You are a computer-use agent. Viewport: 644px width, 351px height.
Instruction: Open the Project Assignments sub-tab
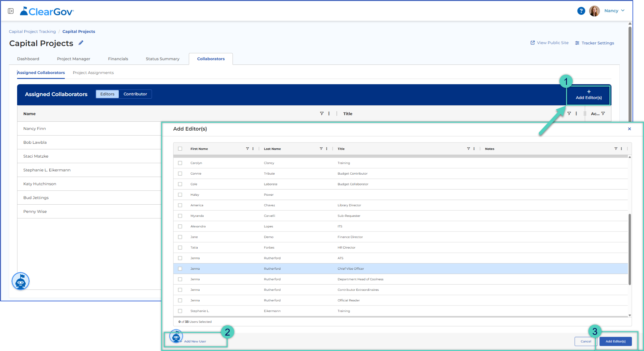coord(93,73)
